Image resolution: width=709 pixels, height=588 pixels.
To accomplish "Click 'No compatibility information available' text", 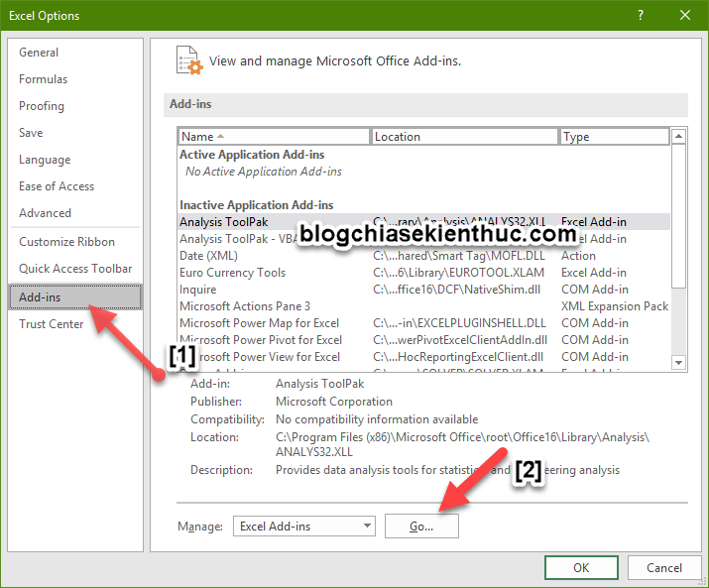I will pos(377,419).
